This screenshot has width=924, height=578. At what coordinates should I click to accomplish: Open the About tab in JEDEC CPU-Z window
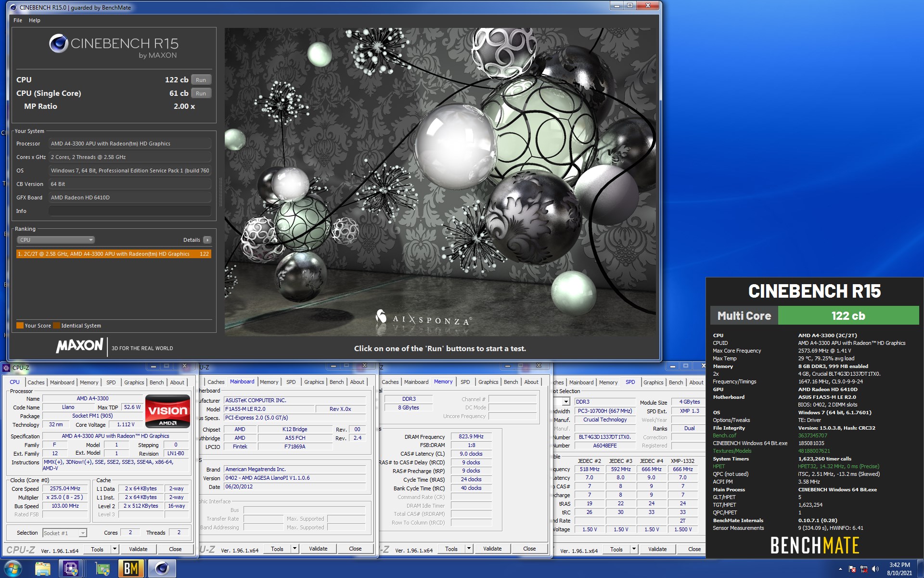[696, 382]
